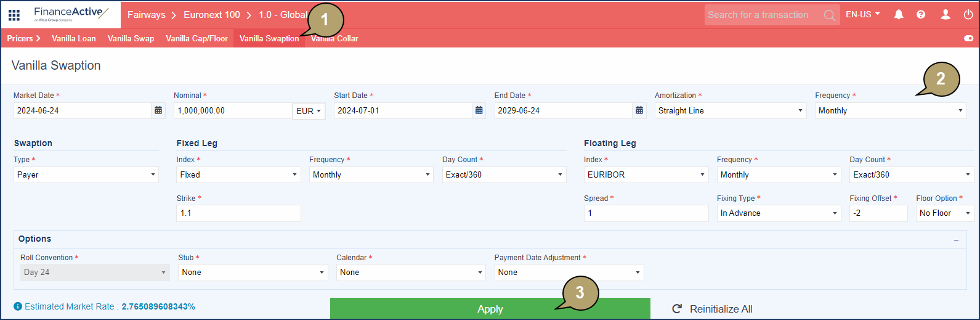Viewport: 980px width, 320px height.
Task: Switch to the Vanilla Swap tab
Action: click(x=131, y=38)
